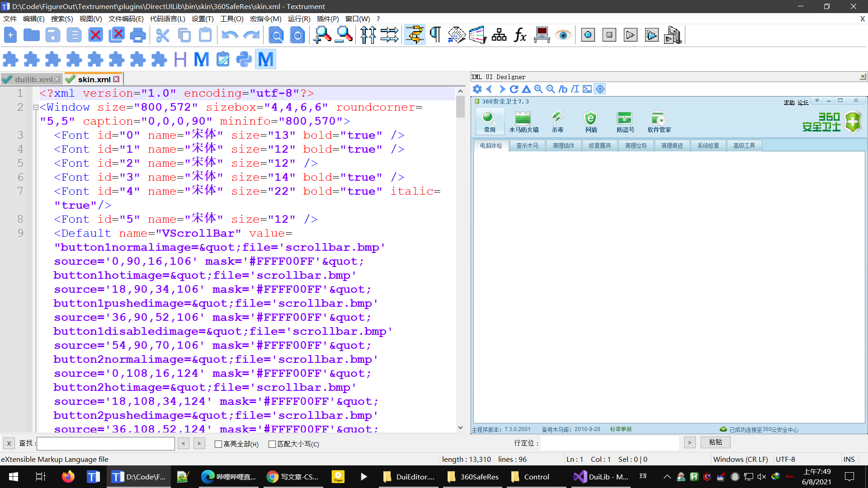The height and width of the screenshot is (488, 868).
Task: Zoom out the editor text
Action: pos(344,35)
